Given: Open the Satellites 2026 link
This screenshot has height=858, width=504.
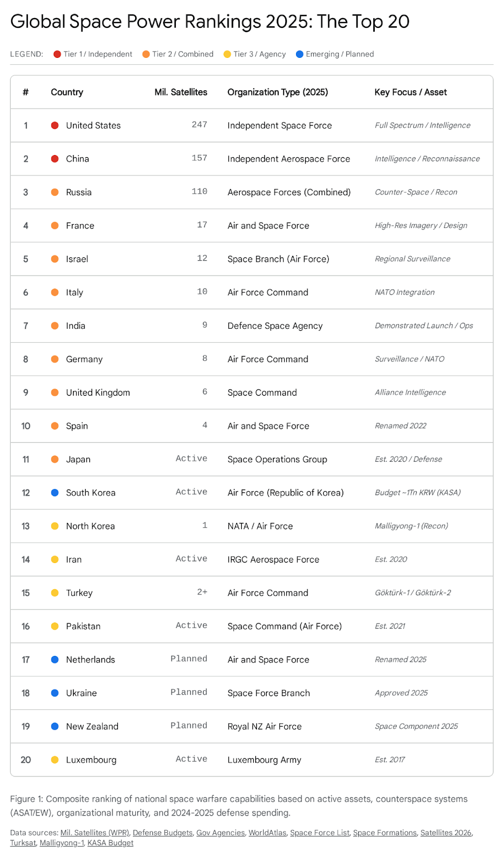Looking at the screenshot, I should [446, 833].
